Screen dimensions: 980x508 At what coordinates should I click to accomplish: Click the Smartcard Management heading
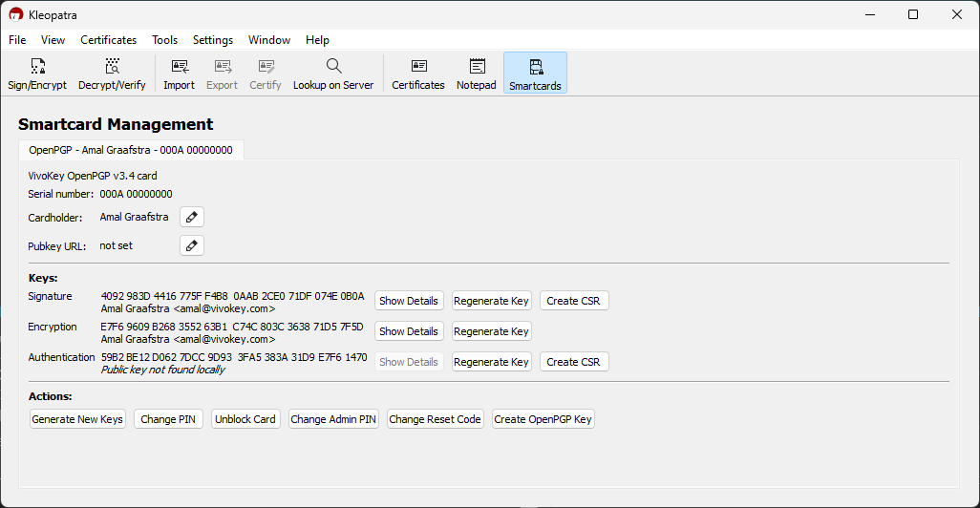coord(116,124)
